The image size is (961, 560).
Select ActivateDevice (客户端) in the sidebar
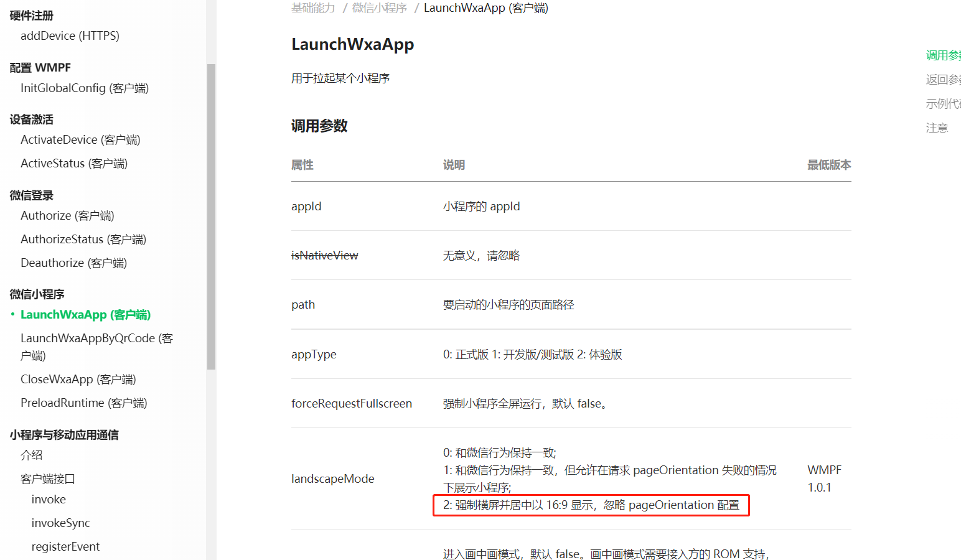click(80, 140)
